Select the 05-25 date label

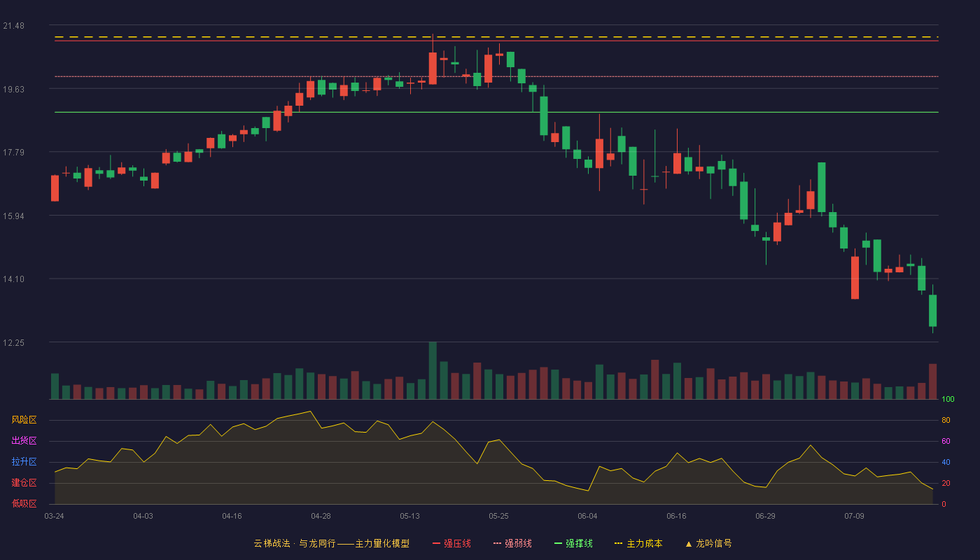tap(498, 516)
